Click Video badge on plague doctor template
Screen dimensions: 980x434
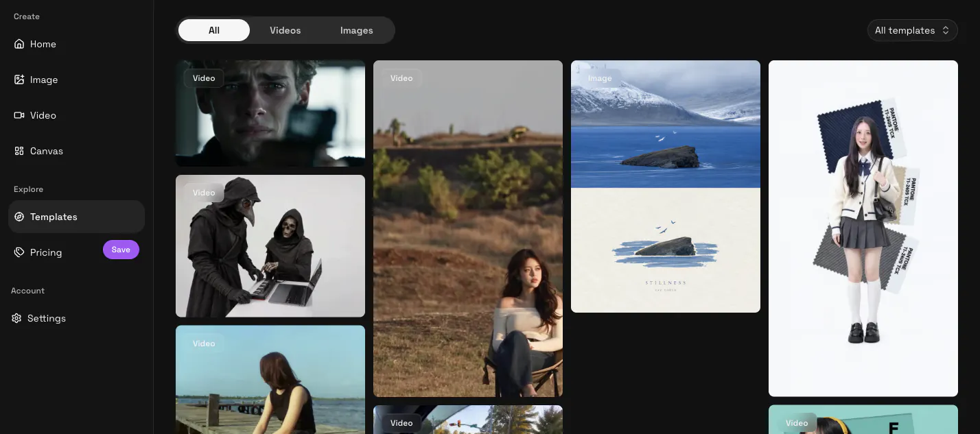pyautogui.click(x=204, y=193)
